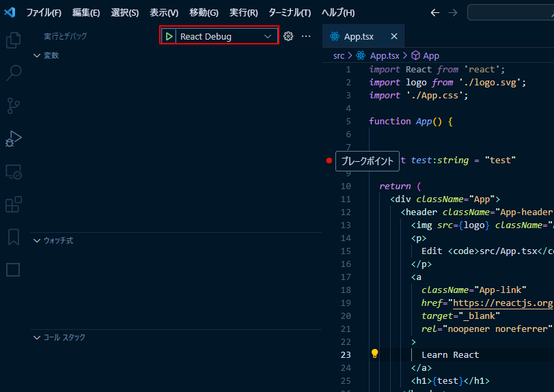This screenshot has height=392, width=554.
Task: Start debugging with the green play button
Action: 169,36
